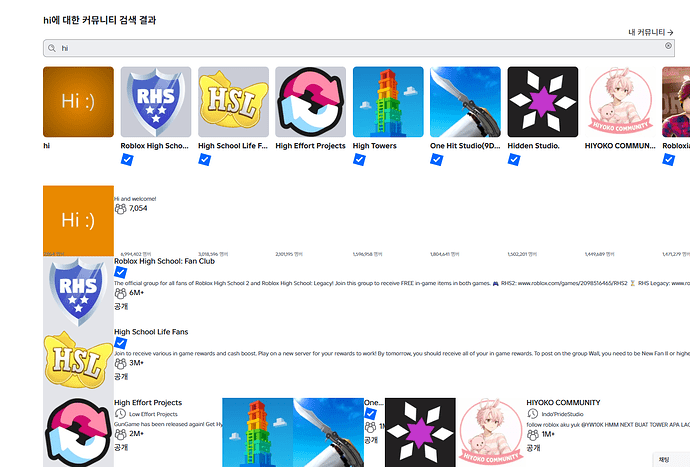Open the HIYOKO anime character thumbnail at bottom
The width and height of the screenshot is (690, 467).
click(x=491, y=433)
